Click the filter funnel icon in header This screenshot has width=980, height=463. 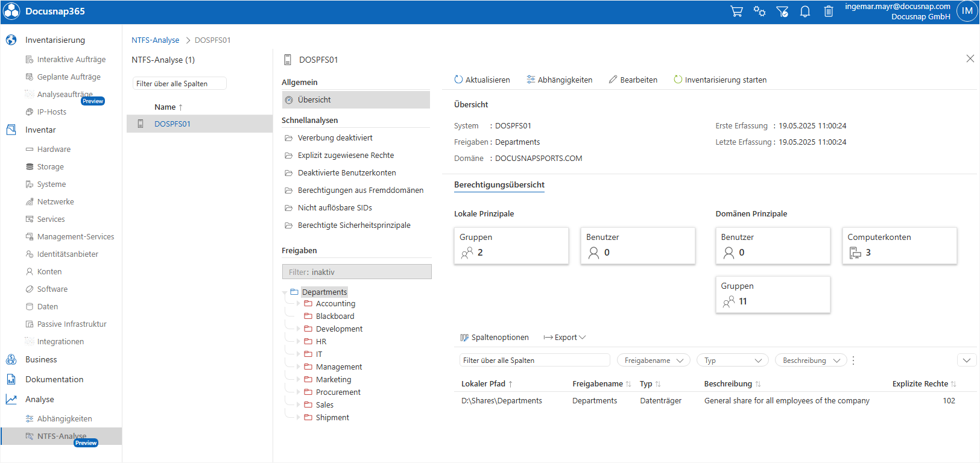(782, 11)
